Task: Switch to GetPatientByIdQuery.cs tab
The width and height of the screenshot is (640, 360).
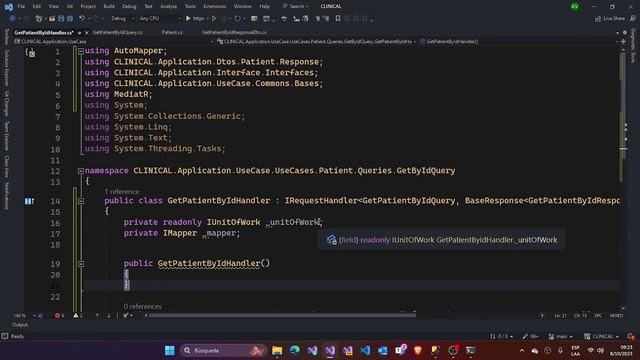Action: (118, 32)
